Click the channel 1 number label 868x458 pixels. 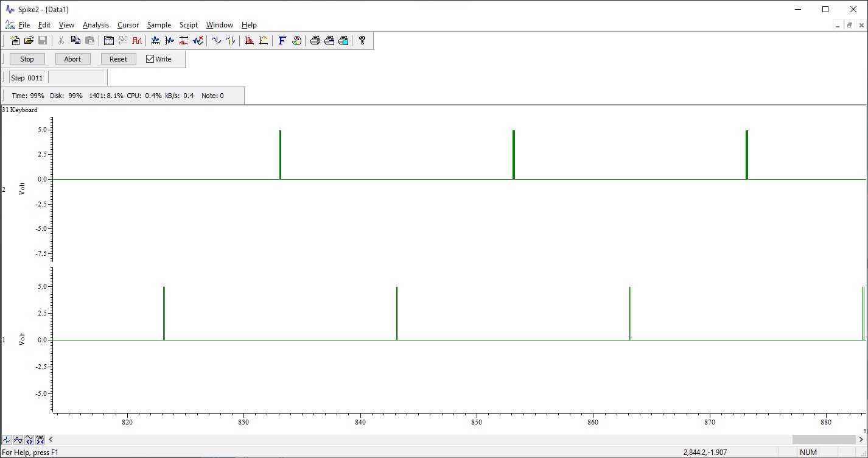4,340
